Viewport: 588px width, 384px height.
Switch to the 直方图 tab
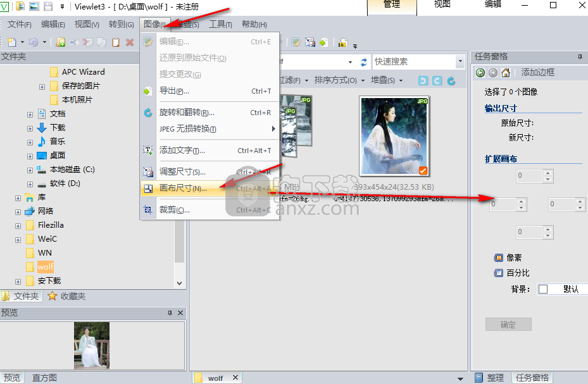(44, 378)
